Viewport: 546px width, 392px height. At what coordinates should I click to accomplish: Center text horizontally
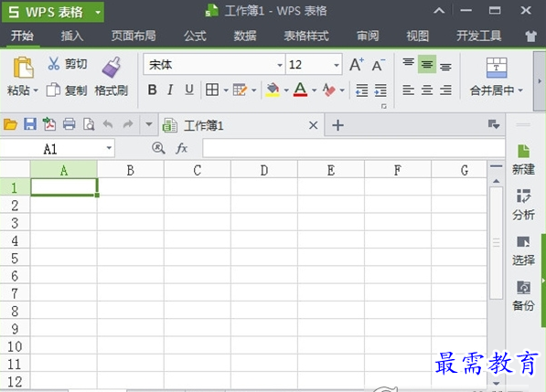[427, 90]
